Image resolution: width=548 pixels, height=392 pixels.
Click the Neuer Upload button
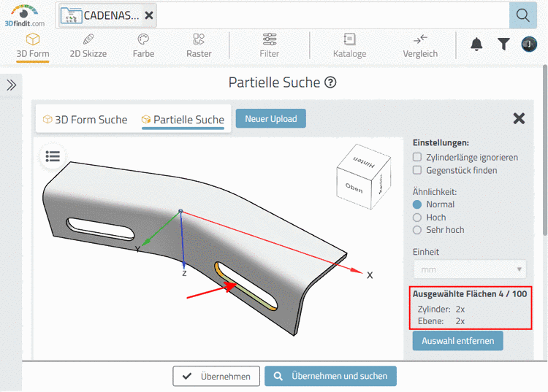point(271,119)
